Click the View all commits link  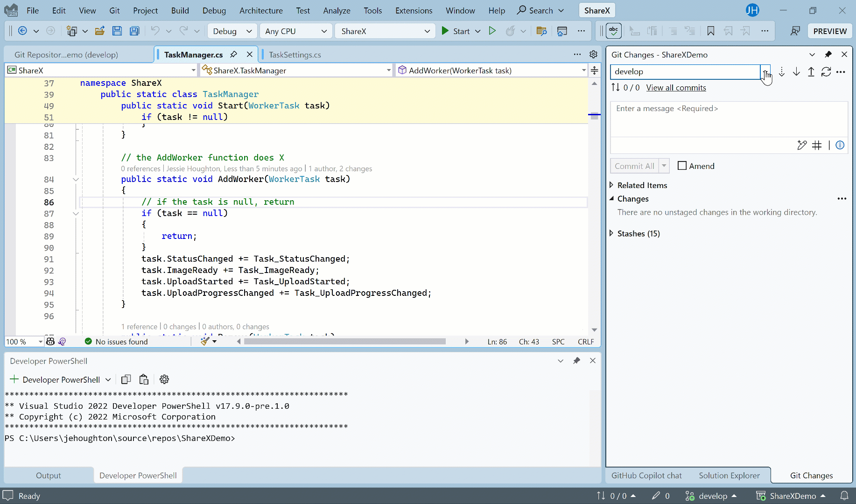click(x=676, y=88)
